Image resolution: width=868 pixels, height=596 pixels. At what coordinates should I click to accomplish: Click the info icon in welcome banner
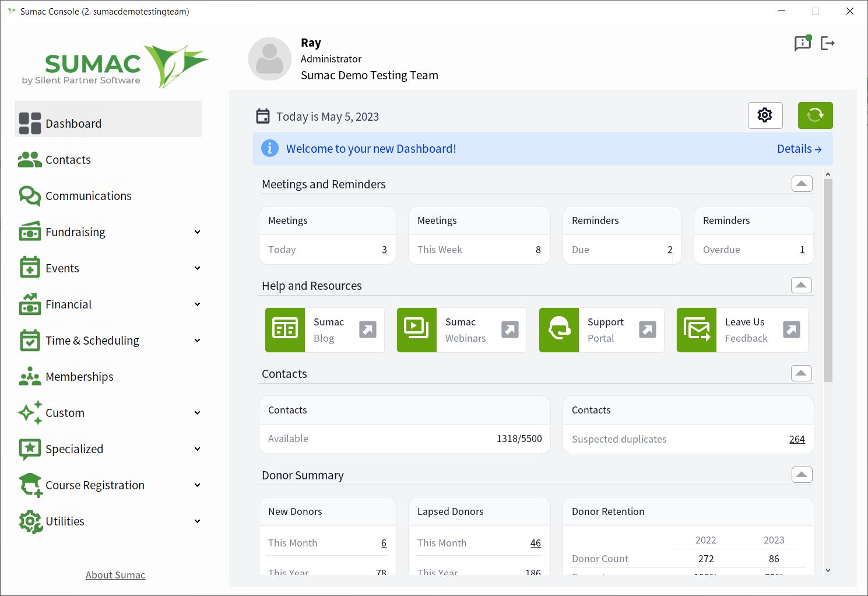point(269,148)
